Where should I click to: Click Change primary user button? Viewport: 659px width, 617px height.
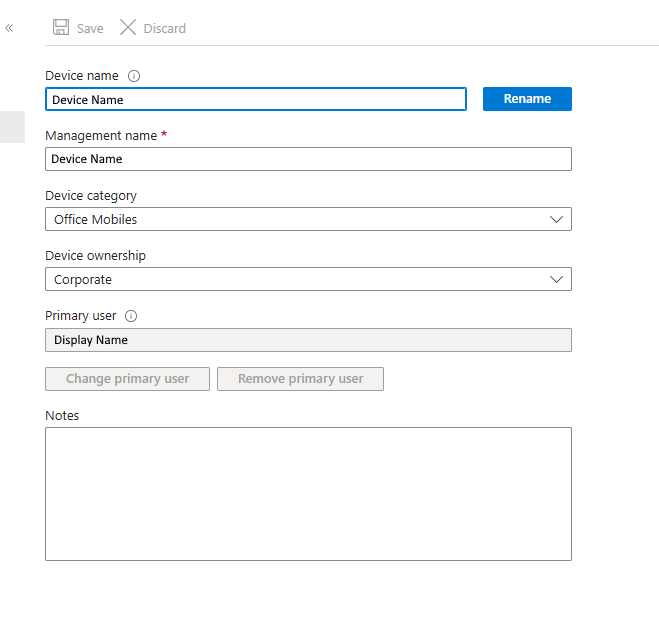127,379
